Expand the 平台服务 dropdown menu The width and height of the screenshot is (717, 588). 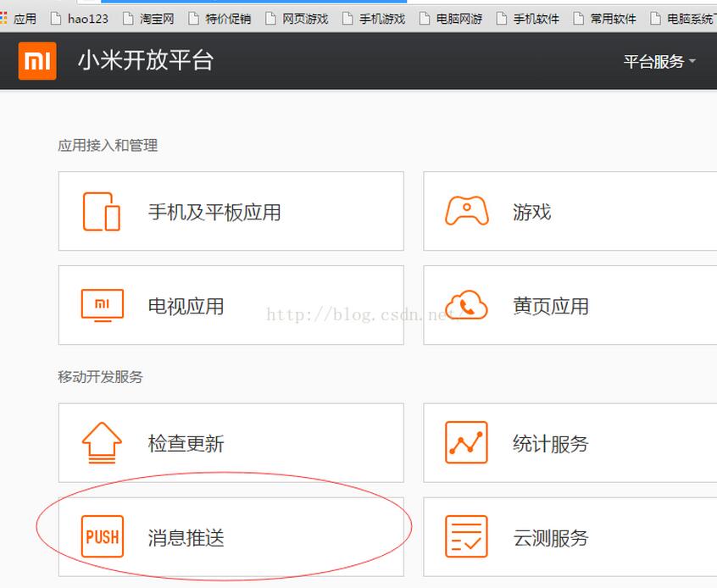[659, 61]
